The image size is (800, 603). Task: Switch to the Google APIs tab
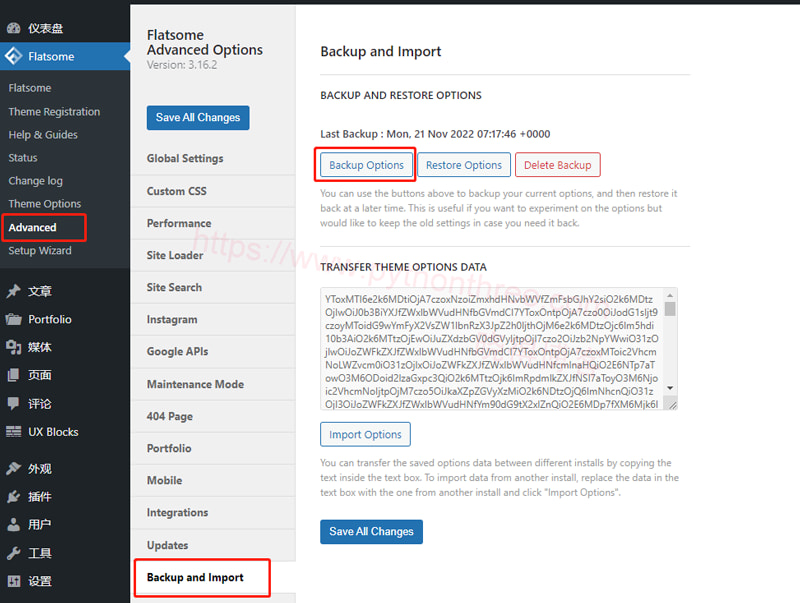tap(213, 352)
